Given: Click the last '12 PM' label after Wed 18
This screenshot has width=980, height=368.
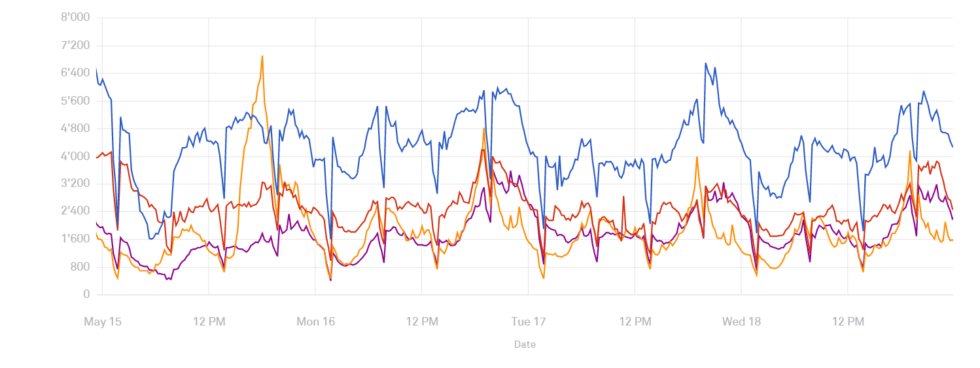Looking at the screenshot, I should (x=848, y=322).
